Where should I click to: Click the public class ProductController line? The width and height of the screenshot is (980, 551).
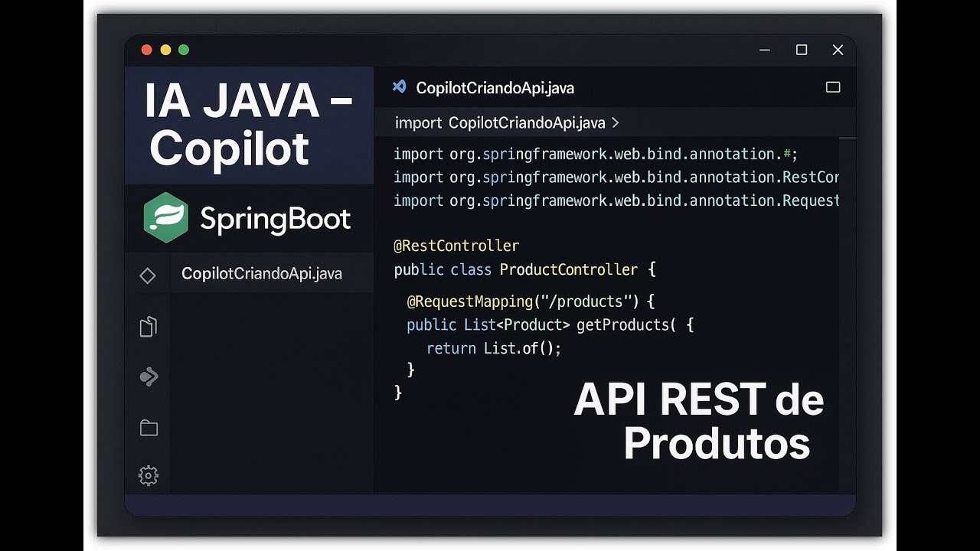525,269
